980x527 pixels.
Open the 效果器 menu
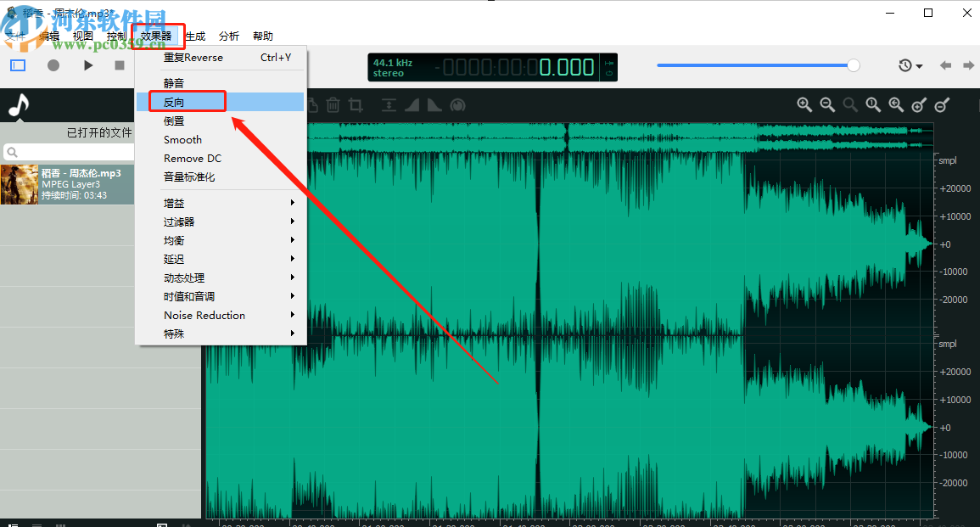coord(156,36)
